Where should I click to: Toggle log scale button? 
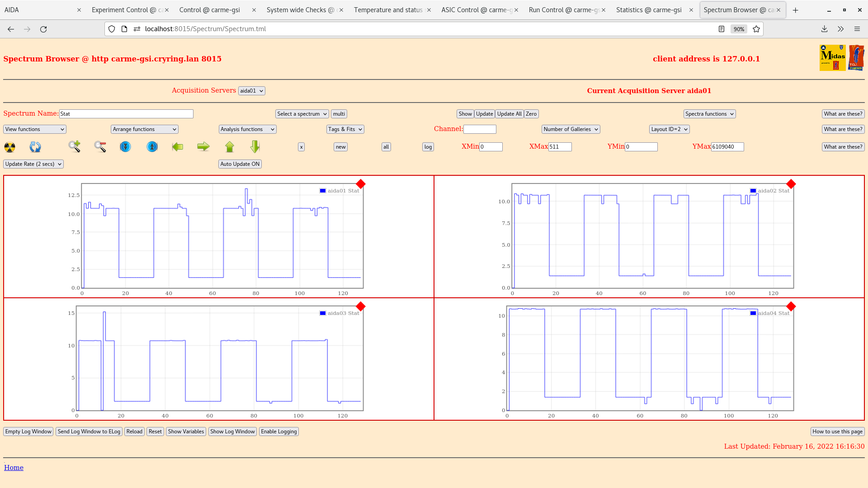pos(428,147)
